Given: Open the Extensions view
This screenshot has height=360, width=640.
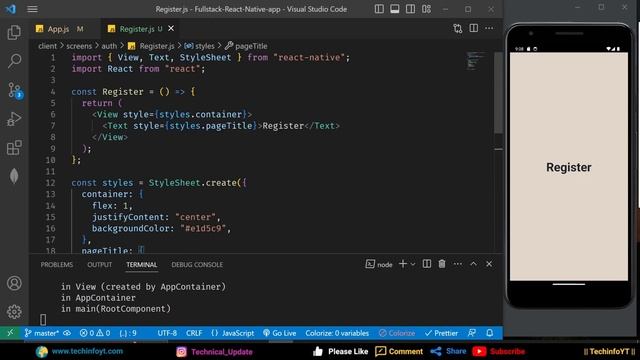Looking at the screenshot, I should point(14,147).
